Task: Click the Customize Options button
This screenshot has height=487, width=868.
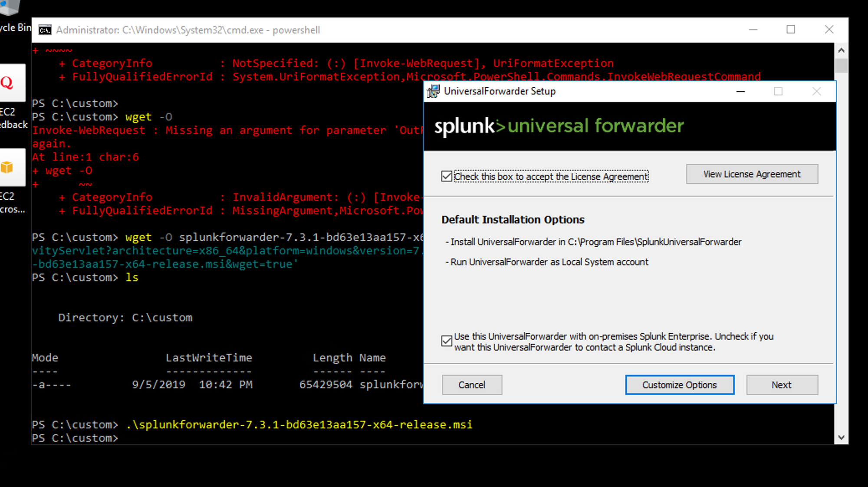Action: (679, 384)
